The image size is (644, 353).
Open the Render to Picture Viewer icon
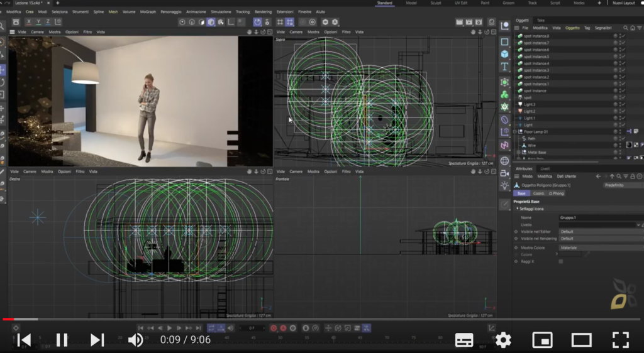click(x=469, y=22)
